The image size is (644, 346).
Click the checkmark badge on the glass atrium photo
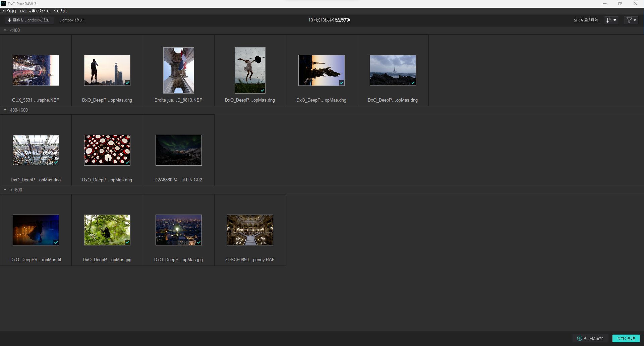[56, 162]
